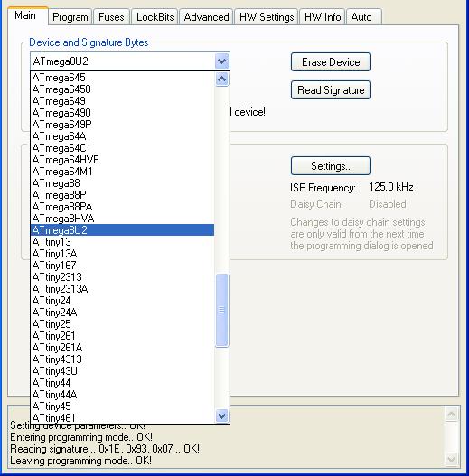Click the 'Reading signature' log line
This screenshot has width=469, height=476.
(105, 449)
